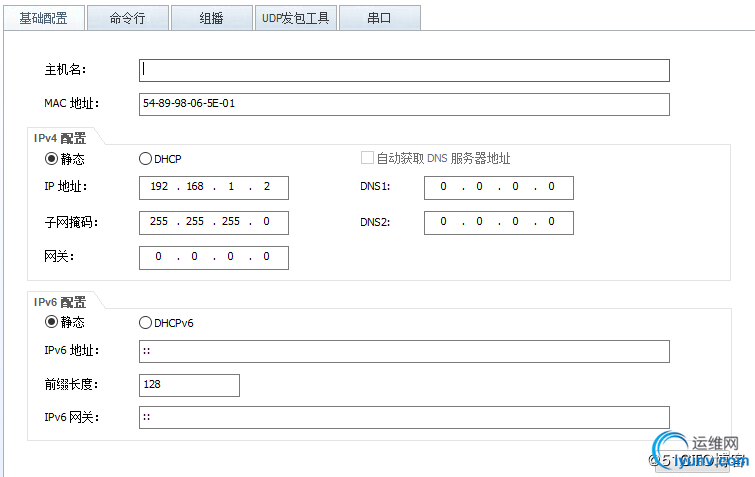755x477 pixels.
Task: Click the DNS2 address field
Action: tap(499, 223)
